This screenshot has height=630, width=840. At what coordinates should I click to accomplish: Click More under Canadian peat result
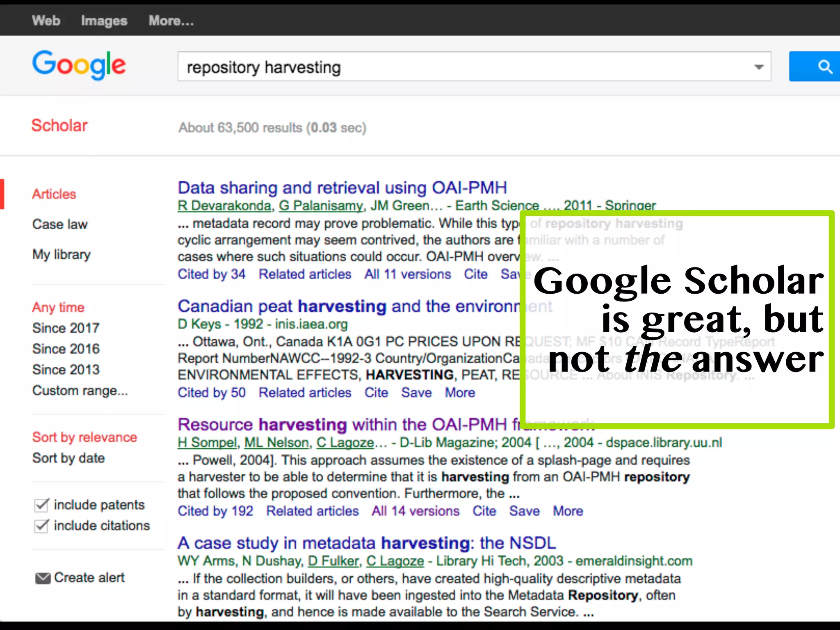tap(460, 393)
